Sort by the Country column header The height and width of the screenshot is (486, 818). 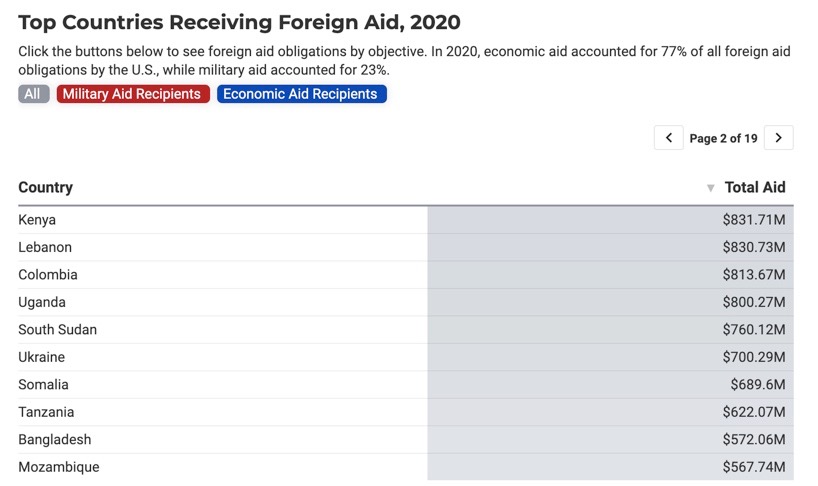click(x=45, y=187)
